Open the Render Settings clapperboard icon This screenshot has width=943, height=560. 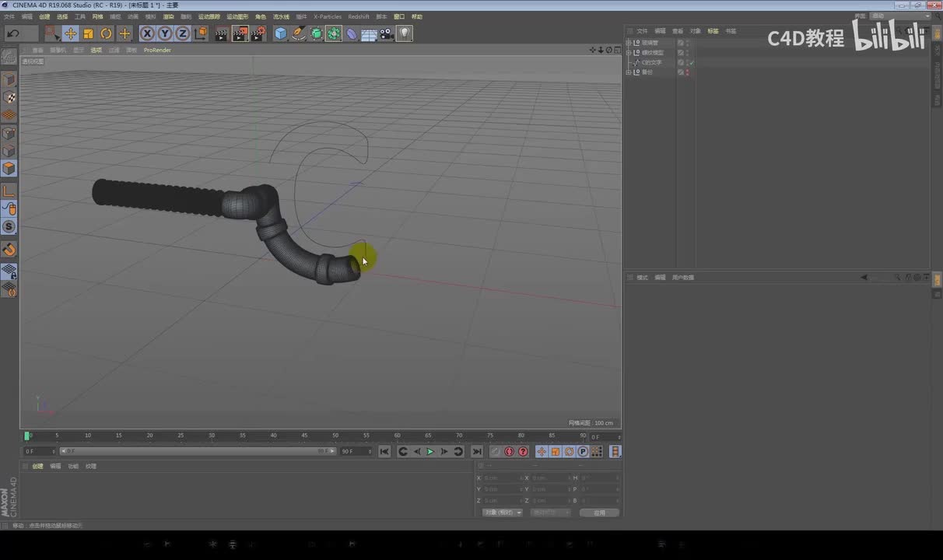click(x=258, y=33)
